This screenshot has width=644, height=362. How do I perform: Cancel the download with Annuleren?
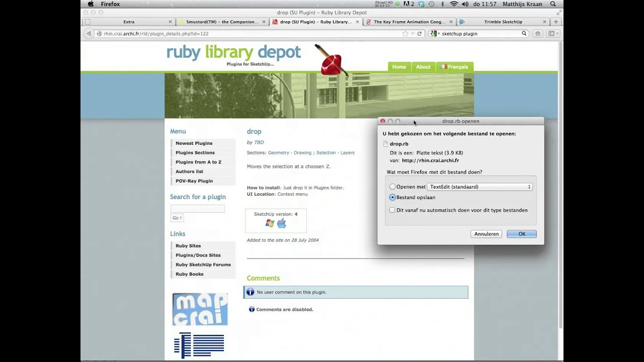487,234
